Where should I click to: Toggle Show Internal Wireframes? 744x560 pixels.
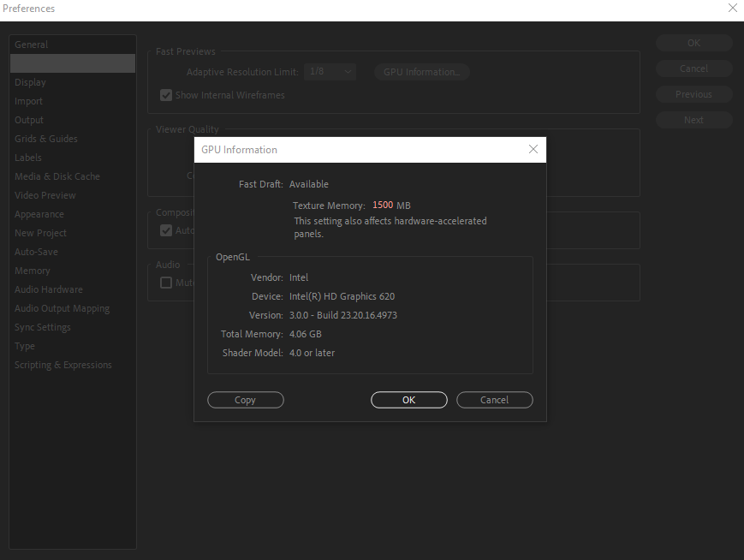coord(165,95)
